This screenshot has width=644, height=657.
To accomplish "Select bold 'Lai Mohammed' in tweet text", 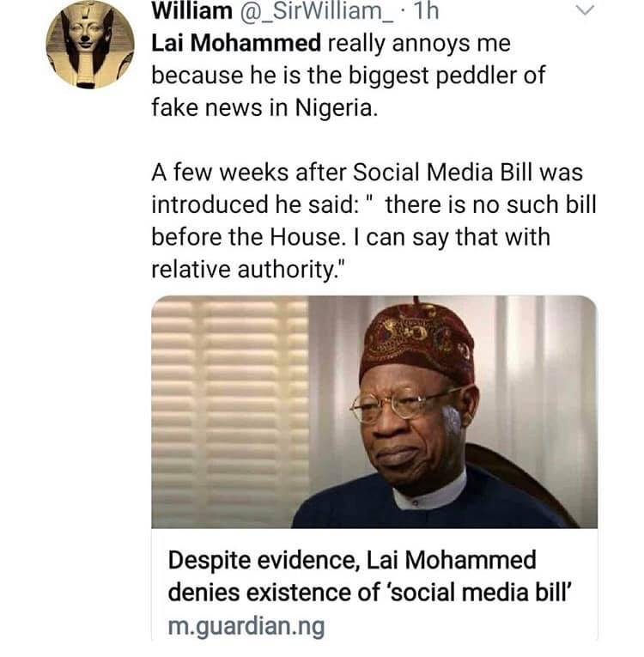I will (x=226, y=43).
